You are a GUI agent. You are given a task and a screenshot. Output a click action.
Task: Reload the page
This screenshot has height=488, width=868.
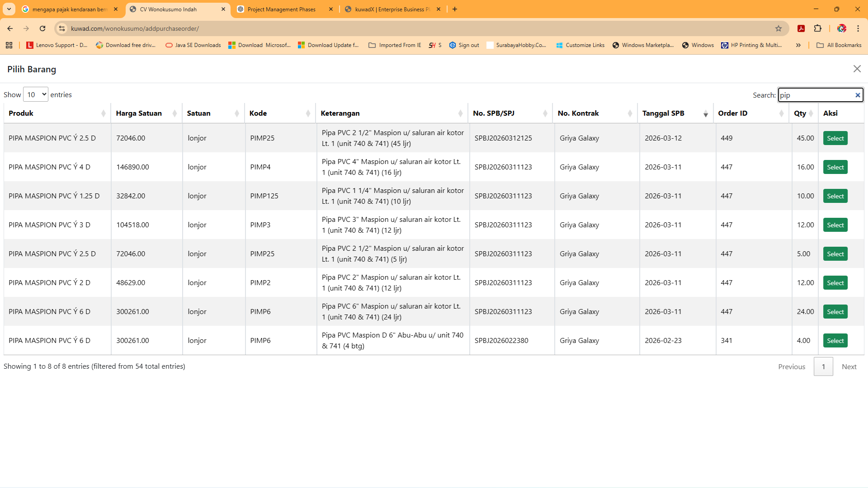pyautogui.click(x=42, y=28)
